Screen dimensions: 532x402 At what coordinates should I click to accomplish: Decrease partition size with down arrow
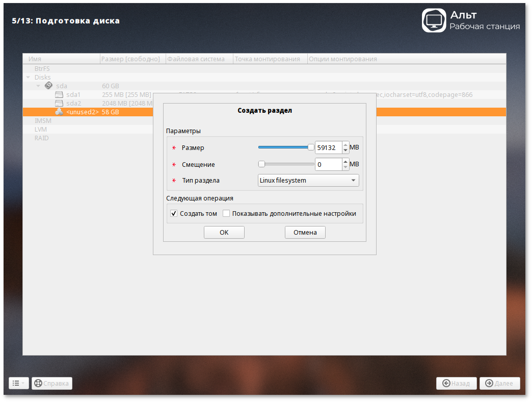point(345,150)
